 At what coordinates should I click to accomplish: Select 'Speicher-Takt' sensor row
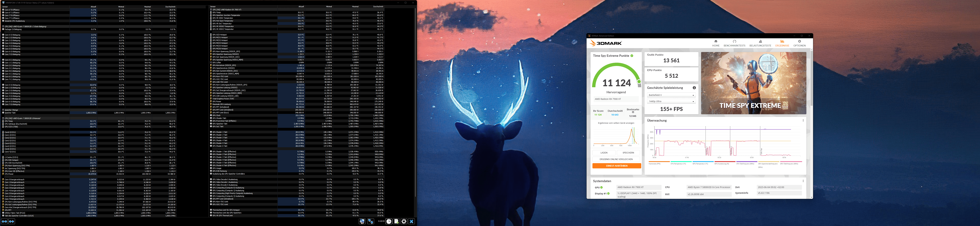click(89, 113)
